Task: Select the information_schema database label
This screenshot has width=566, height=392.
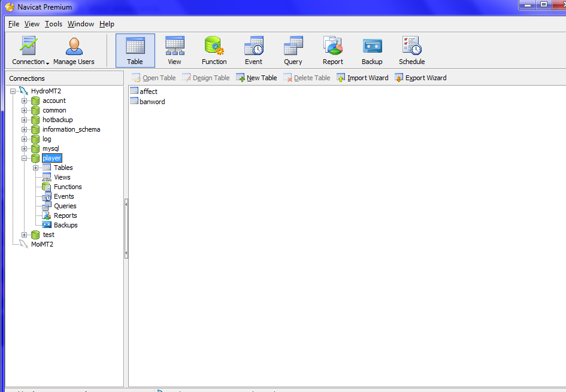Action: coord(71,129)
